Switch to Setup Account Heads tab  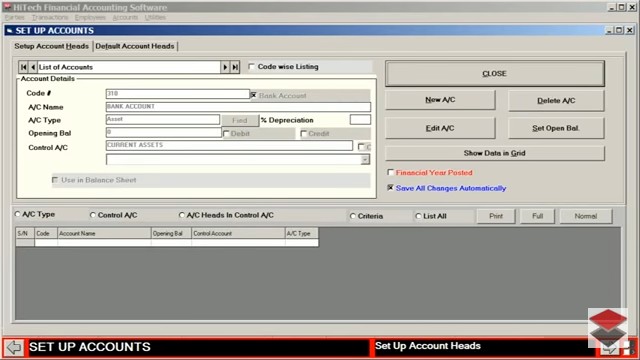[51, 46]
